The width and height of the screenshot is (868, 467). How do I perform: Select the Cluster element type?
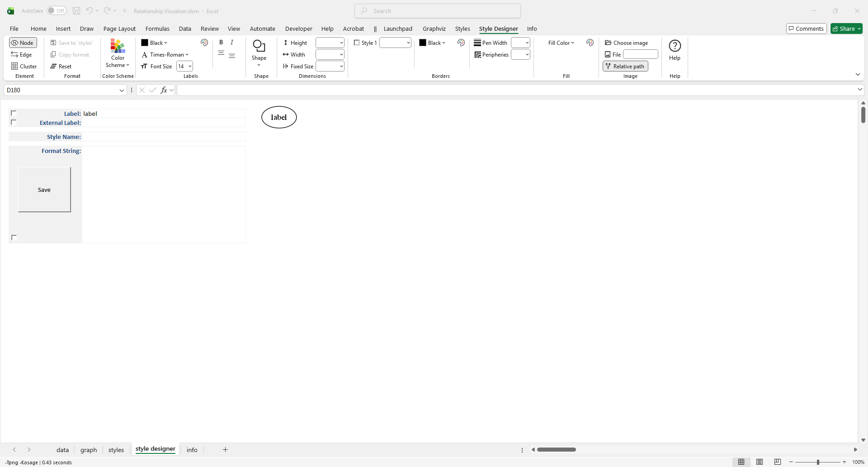pos(24,67)
